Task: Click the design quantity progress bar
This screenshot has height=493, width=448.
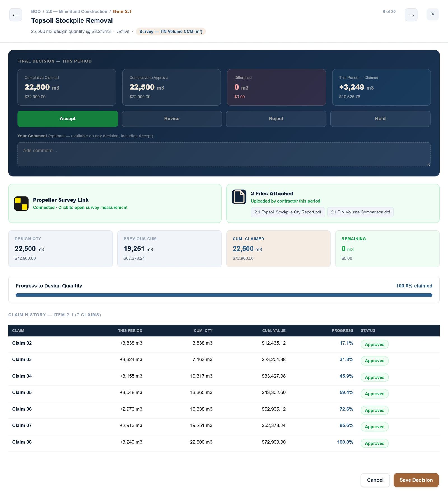Action: (224, 295)
